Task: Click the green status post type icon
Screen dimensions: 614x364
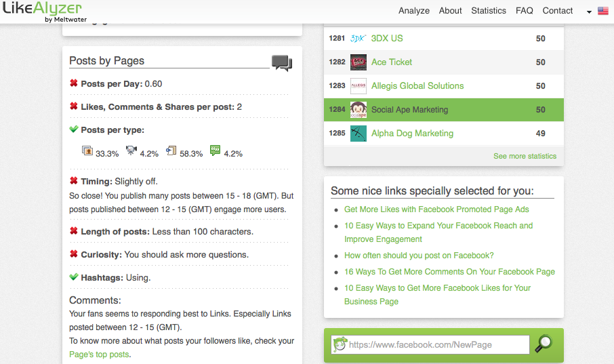Action: coord(216,150)
